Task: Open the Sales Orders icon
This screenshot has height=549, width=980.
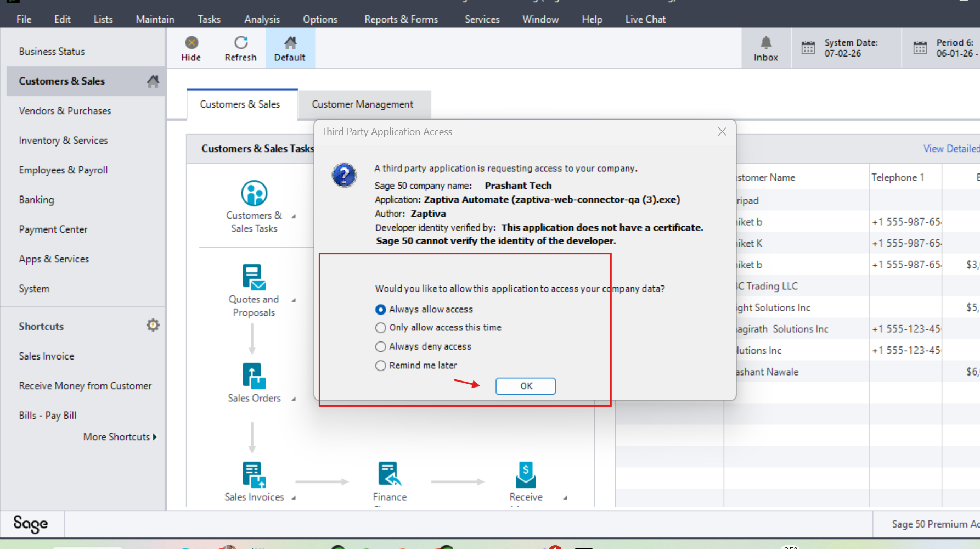Action: coord(254,376)
